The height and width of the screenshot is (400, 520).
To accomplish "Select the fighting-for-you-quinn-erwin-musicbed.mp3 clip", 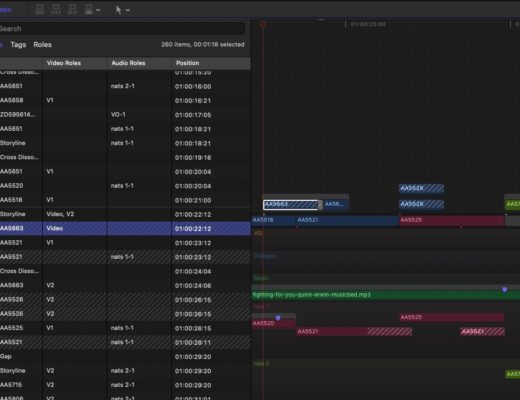I will [386, 295].
